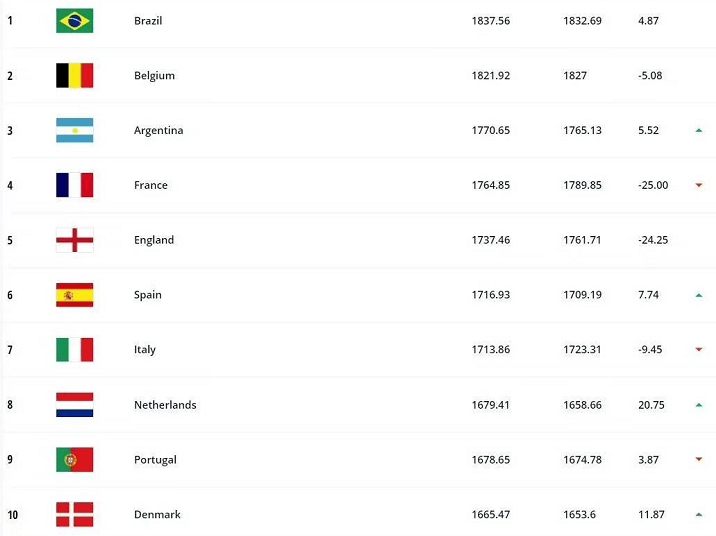Click the Spain flag icon

pyautogui.click(x=74, y=294)
